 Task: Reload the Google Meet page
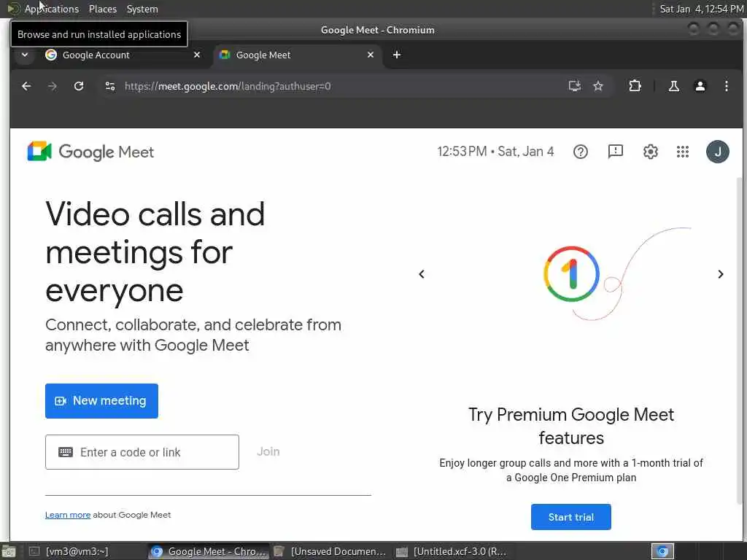[79, 86]
